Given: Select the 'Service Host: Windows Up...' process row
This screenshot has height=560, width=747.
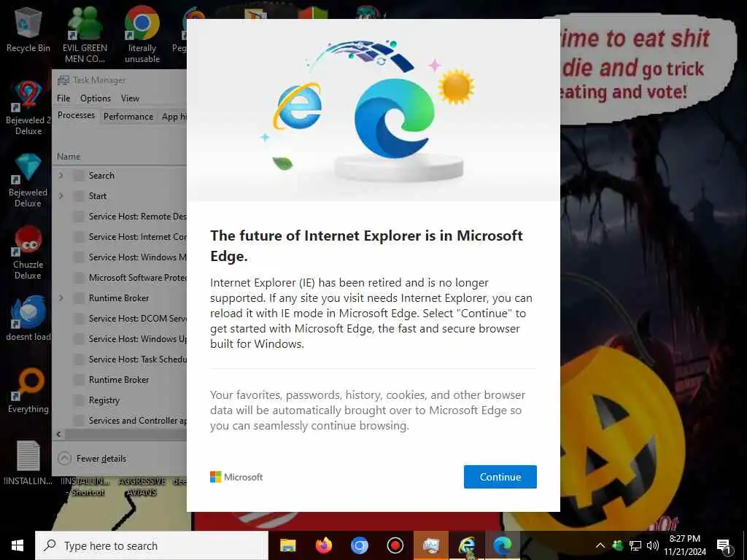Looking at the screenshot, I should coord(120,339).
